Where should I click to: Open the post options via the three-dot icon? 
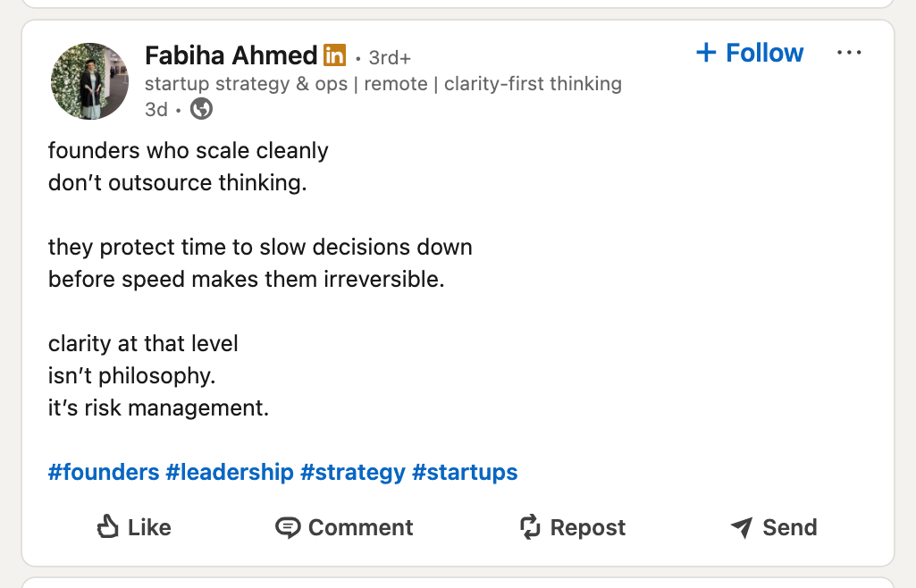(848, 53)
